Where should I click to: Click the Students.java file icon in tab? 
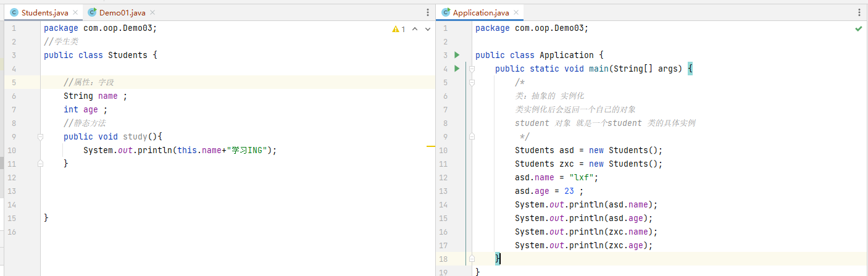pos(14,12)
